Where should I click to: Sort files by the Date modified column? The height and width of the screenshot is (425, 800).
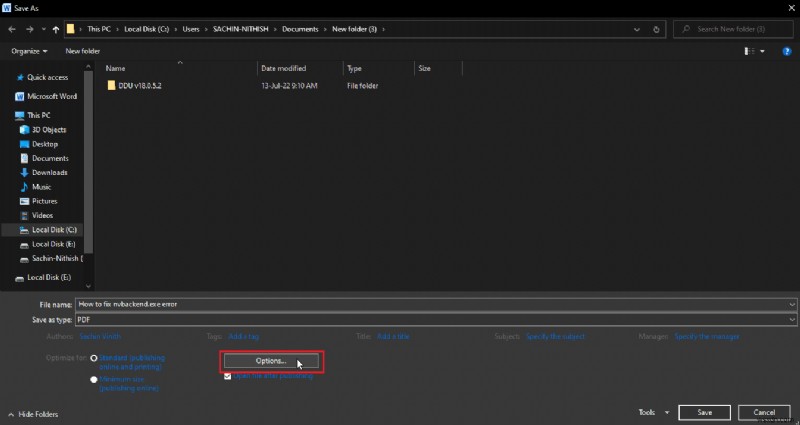pyautogui.click(x=283, y=68)
